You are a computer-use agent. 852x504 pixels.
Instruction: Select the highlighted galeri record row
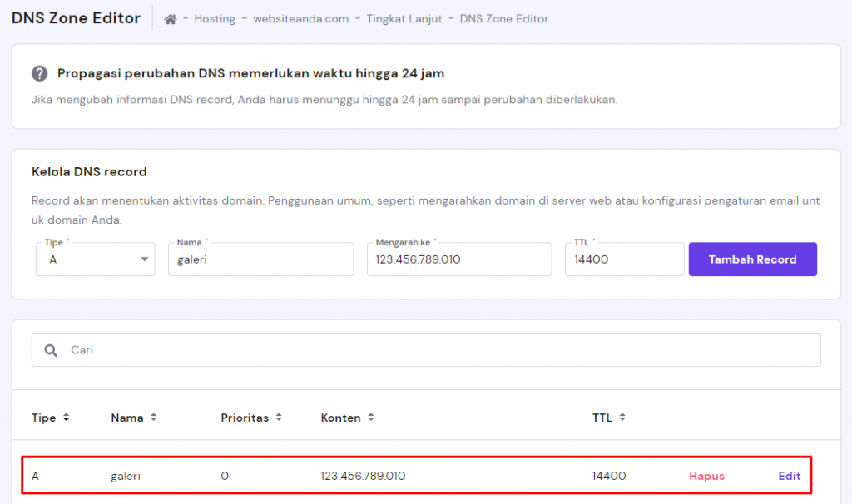point(416,476)
